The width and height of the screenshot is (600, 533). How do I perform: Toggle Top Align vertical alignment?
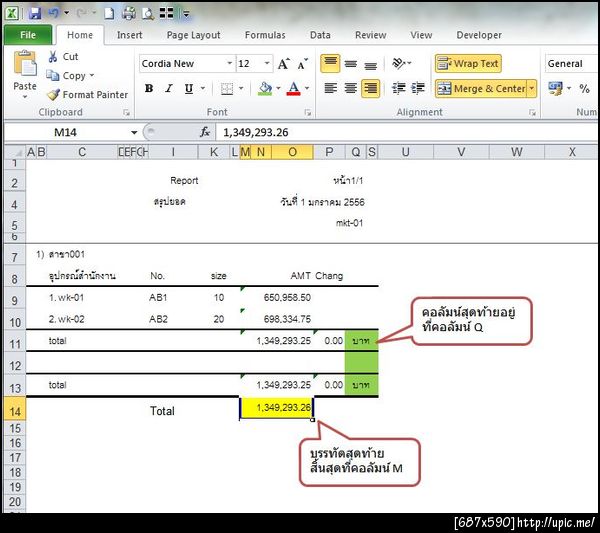click(331, 63)
